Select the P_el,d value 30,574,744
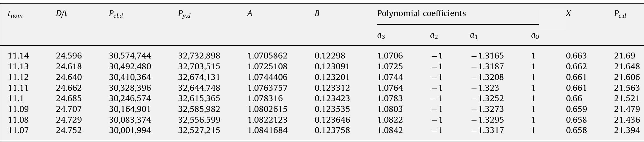The image size is (644, 142). coord(130,56)
